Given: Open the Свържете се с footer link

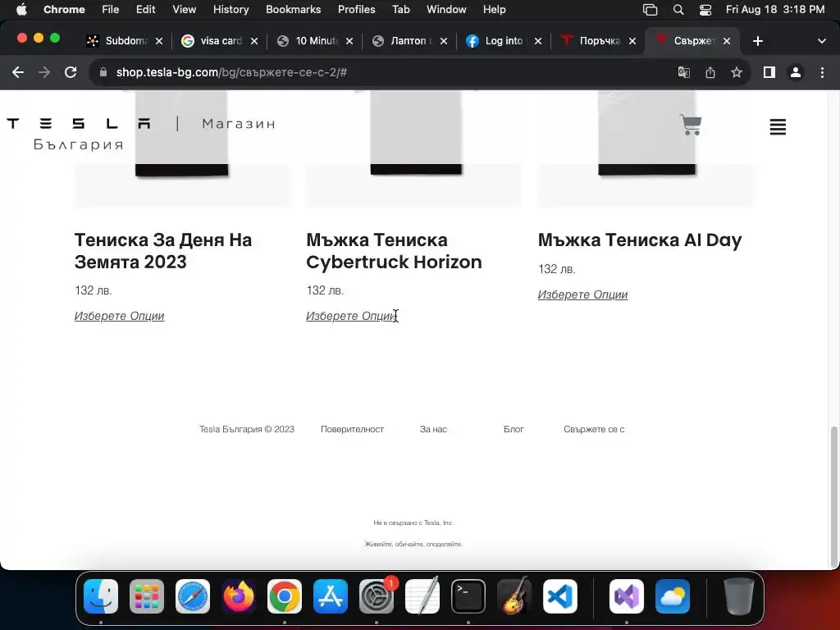Looking at the screenshot, I should (594, 429).
